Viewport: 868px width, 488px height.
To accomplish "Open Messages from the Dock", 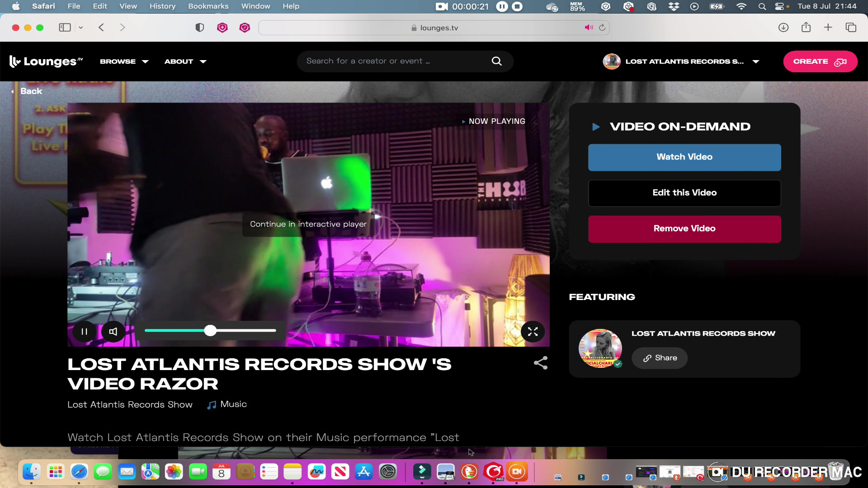I will [103, 472].
